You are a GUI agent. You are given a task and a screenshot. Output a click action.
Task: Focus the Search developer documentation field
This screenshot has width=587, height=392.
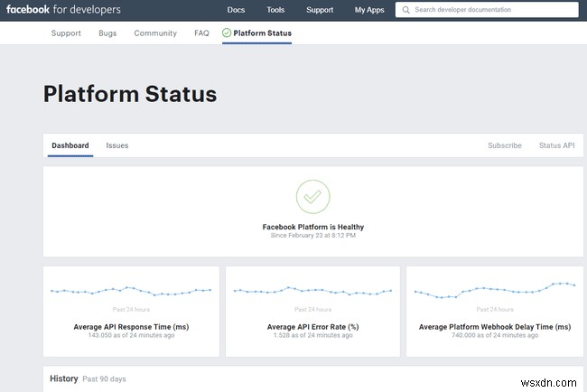pos(487,10)
